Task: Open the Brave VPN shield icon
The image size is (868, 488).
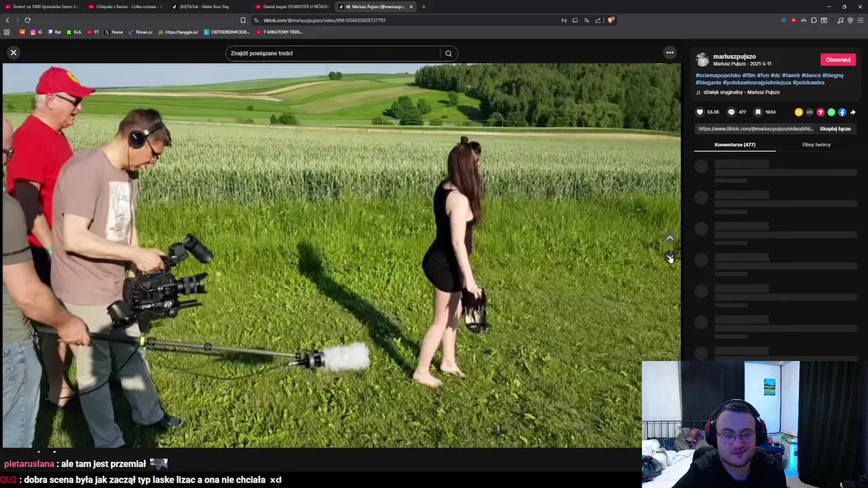Action: (x=850, y=20)
